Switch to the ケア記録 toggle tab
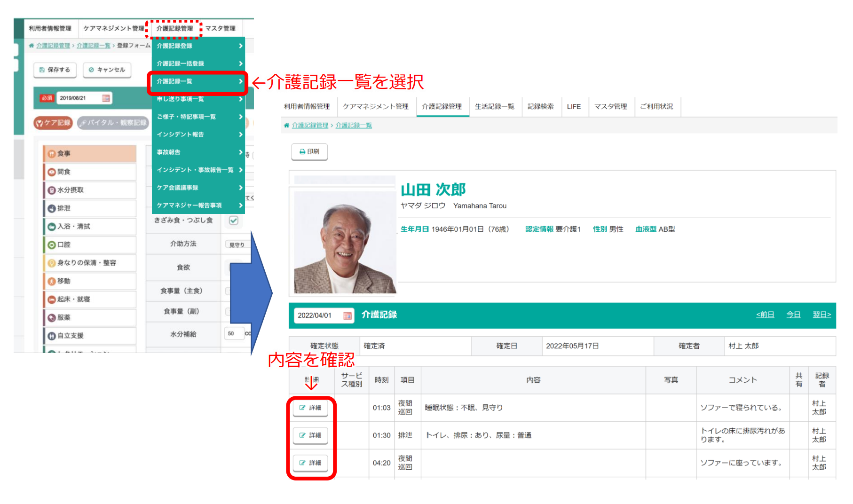The image size is (853, 504). (x=53, y=123)
